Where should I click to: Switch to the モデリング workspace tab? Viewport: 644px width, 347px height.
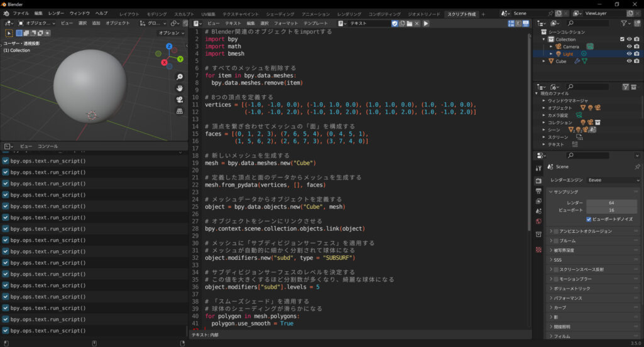[x=157, y=14]
